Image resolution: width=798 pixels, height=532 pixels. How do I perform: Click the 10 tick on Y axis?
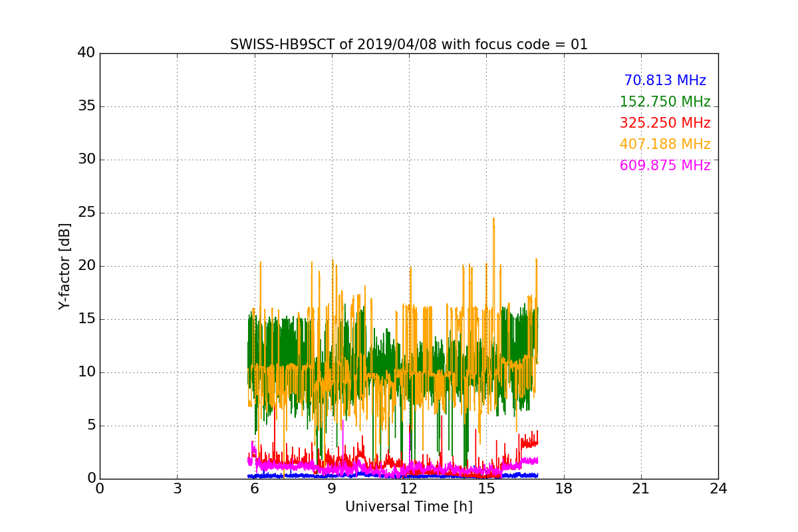coord(86,372)
